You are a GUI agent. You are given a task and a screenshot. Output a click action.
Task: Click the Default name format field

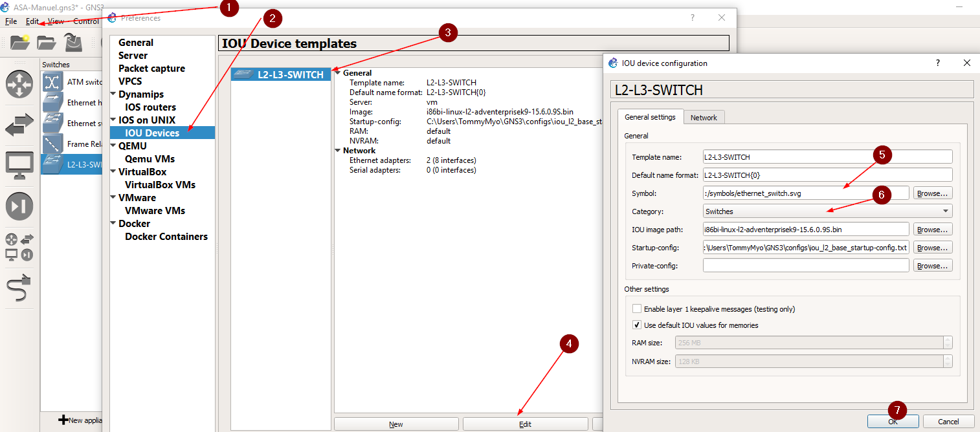pos(827,175)
